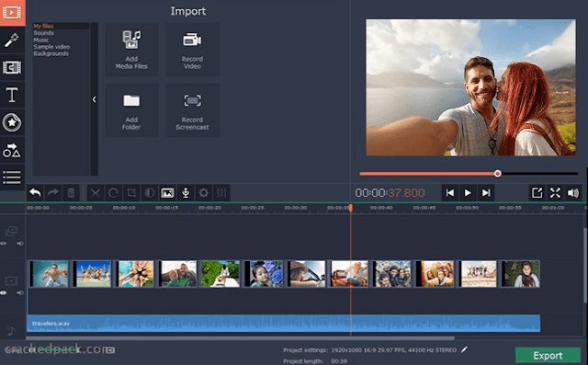588x365 pixels.
Task: Toggle overlay track visibility eye
Action: point(3,244)
